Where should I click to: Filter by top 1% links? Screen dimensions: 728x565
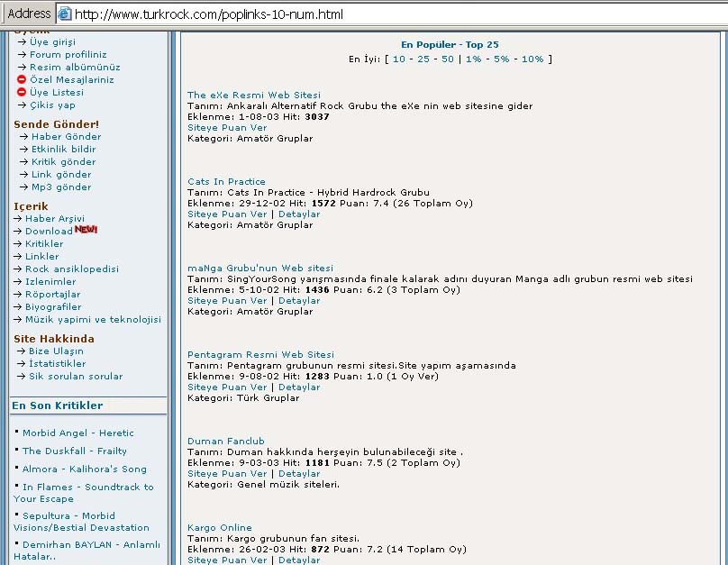point(474,59)
